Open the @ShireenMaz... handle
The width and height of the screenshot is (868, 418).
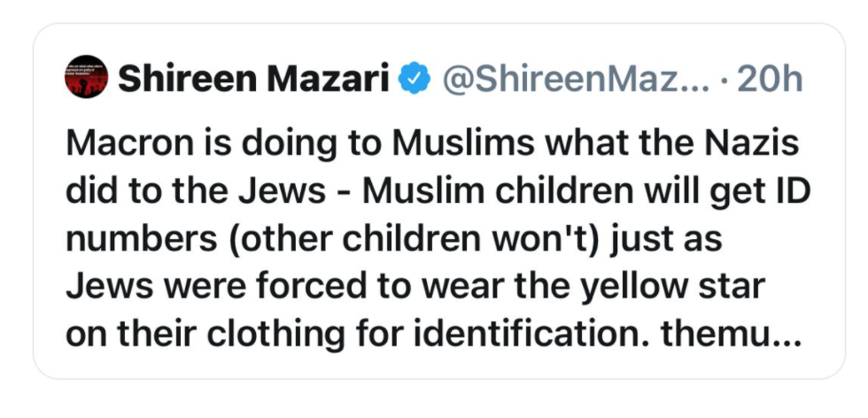pyautogui.click(x=577, y=79)
